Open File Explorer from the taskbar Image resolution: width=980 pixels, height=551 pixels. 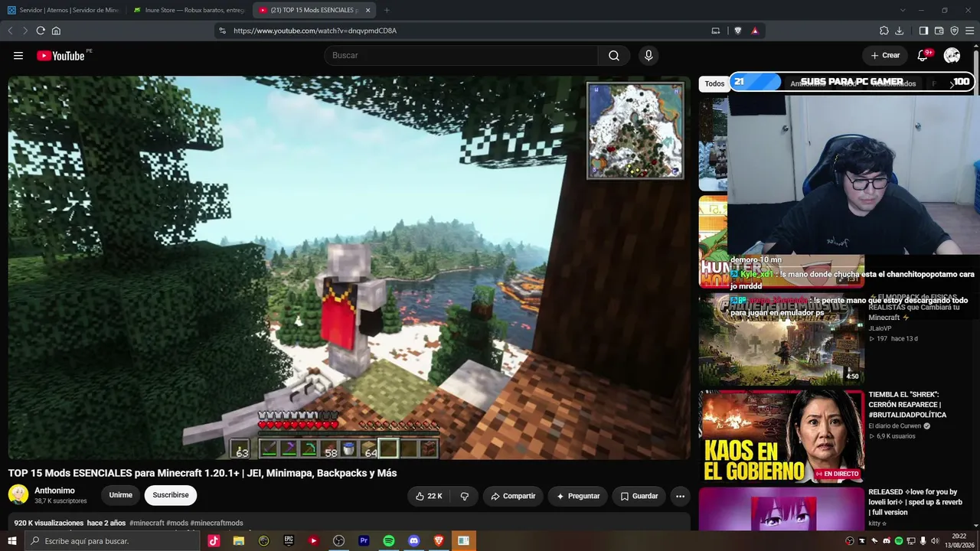click(239, 541)
